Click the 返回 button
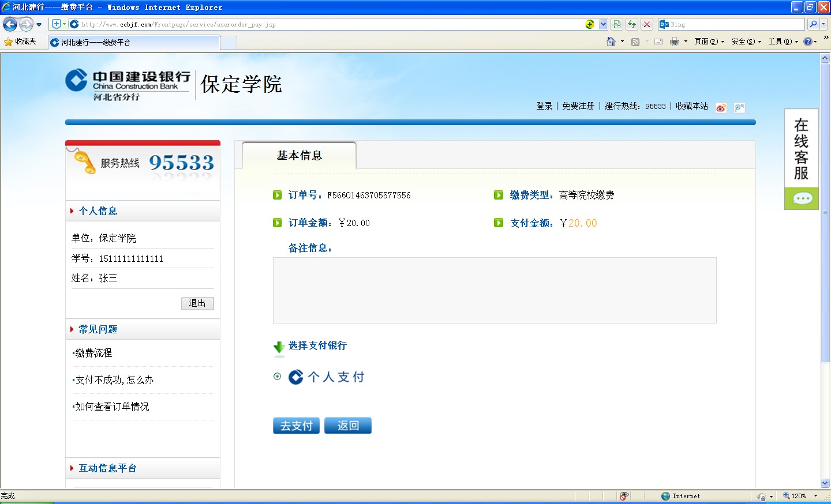831x504 pixels. [348, 426]
